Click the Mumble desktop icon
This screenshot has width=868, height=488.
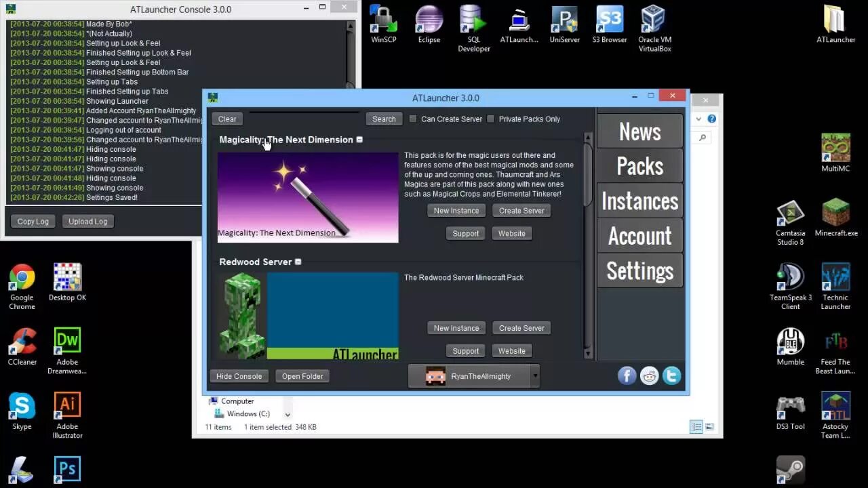point(790,347)
